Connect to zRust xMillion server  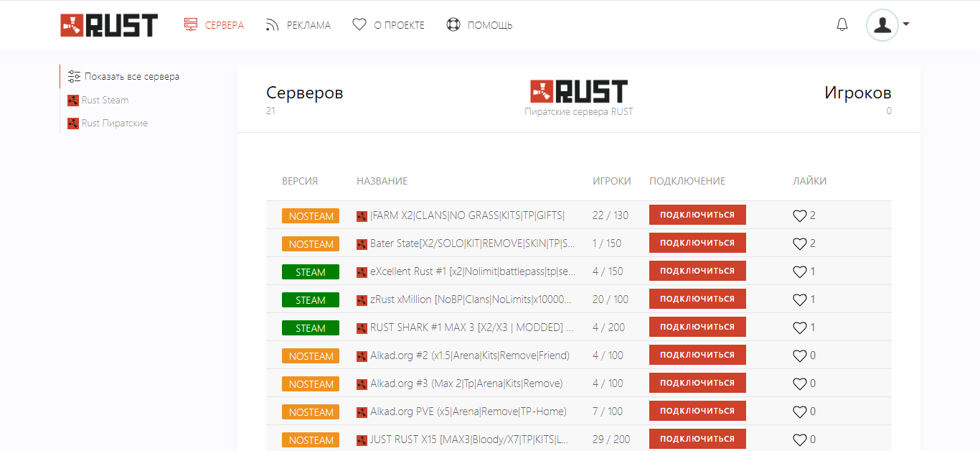[x=697, y=299]
